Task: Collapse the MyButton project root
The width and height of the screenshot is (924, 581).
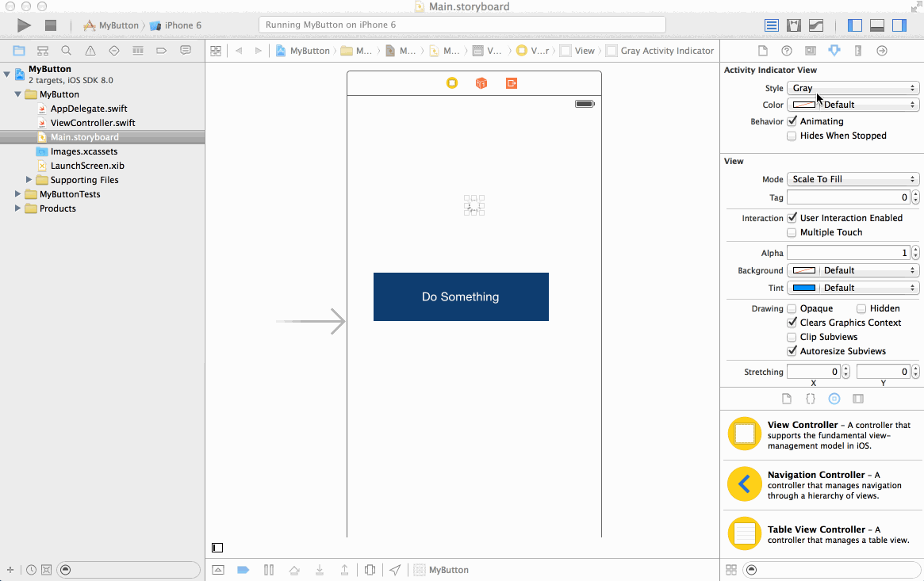Action: coord(7,75)
